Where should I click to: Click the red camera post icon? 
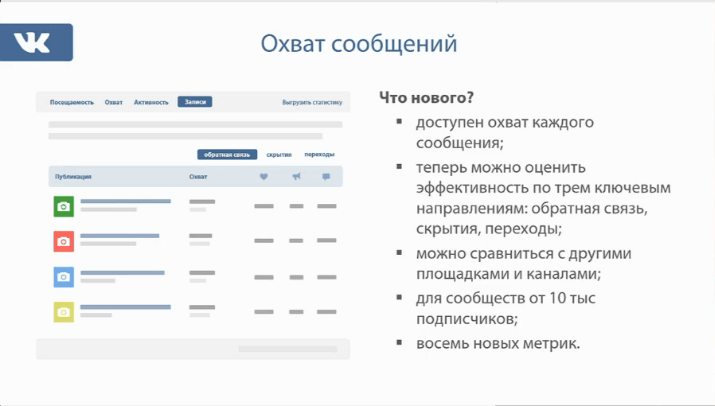pos(63,241)
